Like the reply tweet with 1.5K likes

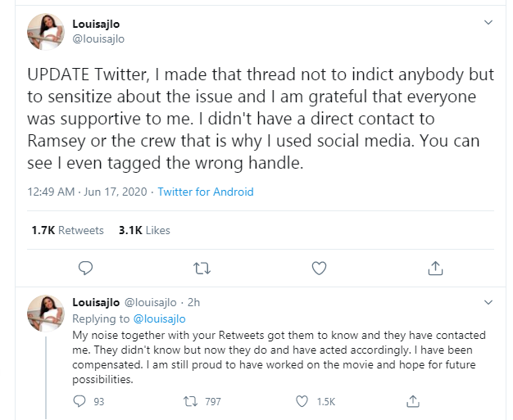pyautogui.click(x=302, y=401)
